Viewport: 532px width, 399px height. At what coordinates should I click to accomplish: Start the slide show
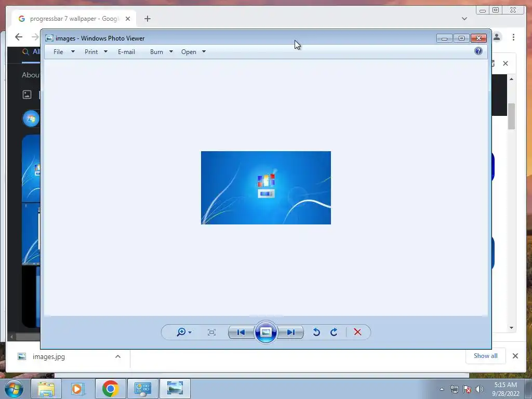tap(265, 332)
